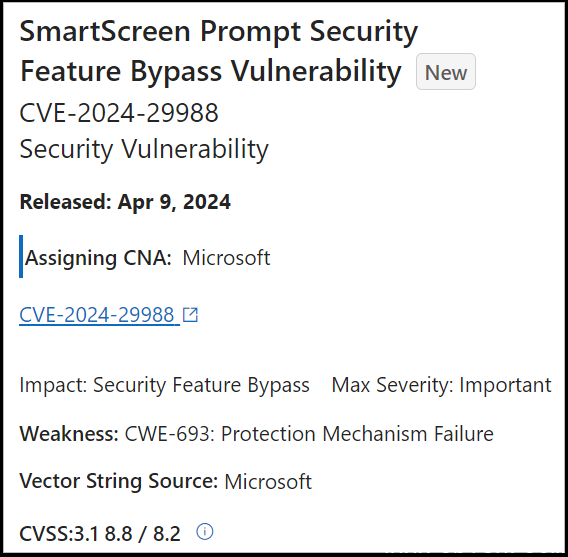This screenshot has width=568, height=557.
Task: Click the Vector String Source label
Action: 119,481
